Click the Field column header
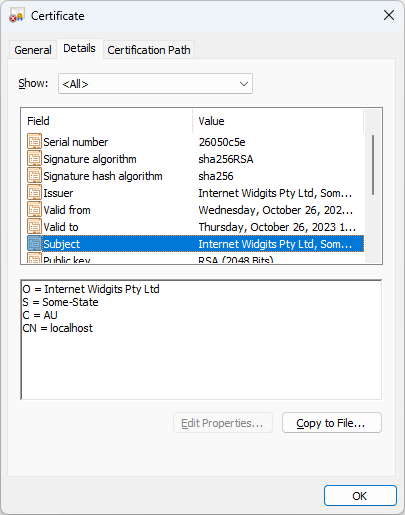 (x=107, y=121)
